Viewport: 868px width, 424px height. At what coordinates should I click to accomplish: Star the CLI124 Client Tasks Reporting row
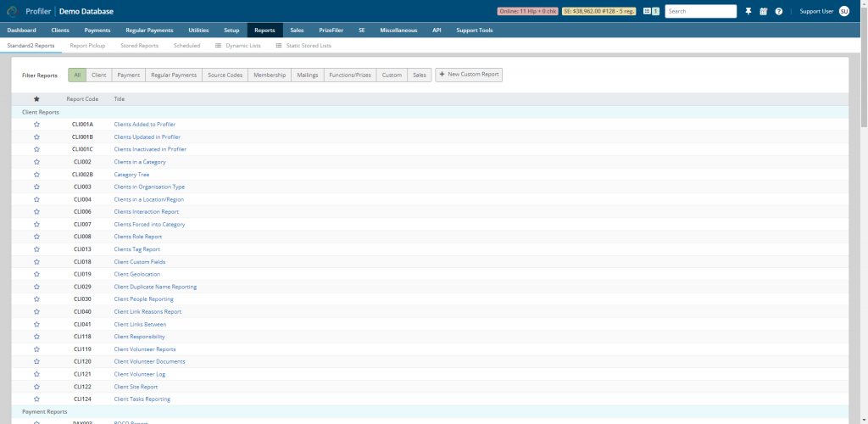pos(36,399)
